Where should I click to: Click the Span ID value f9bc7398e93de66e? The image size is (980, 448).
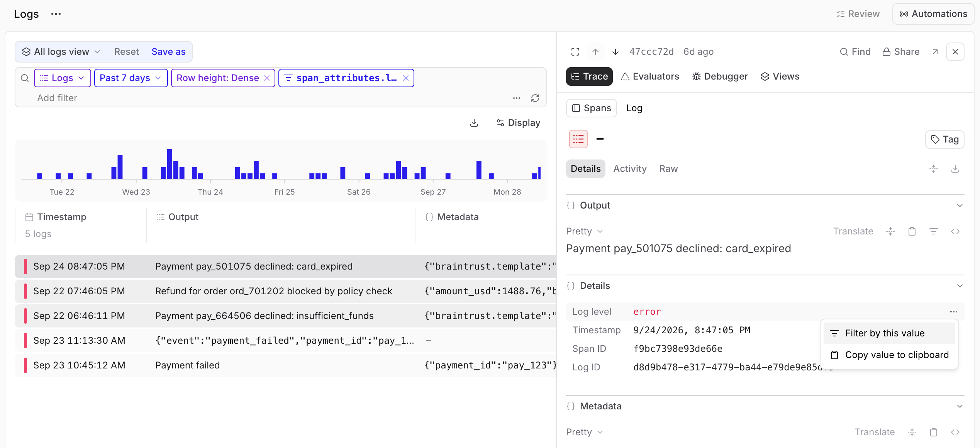(678, 349)
